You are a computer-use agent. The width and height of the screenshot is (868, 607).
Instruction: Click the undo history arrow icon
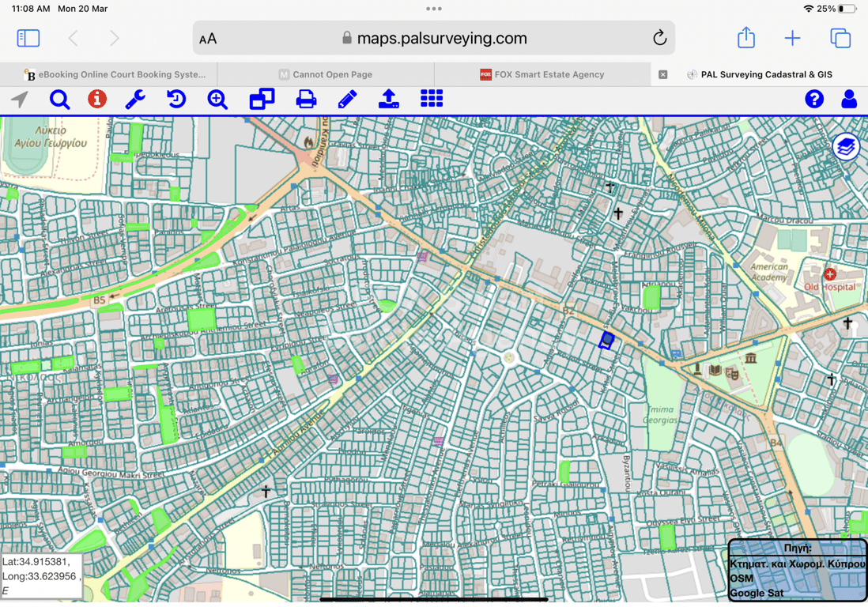click(176, 99)
